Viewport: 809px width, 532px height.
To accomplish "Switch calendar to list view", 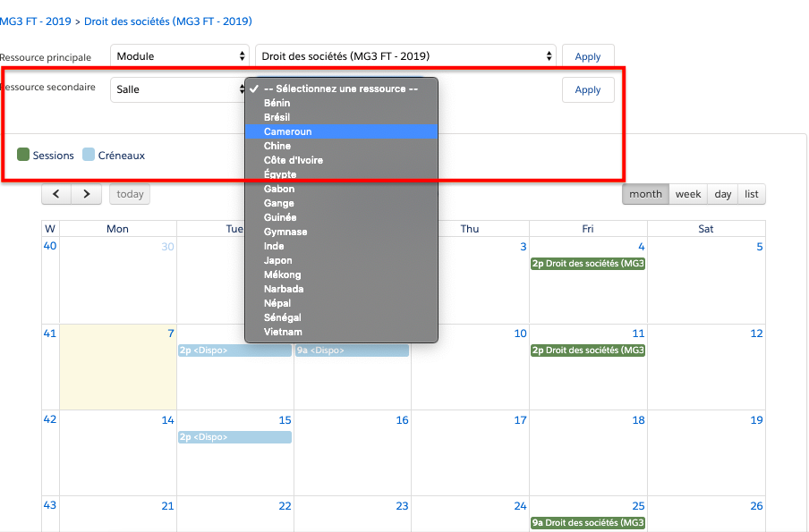I will pyautogui.click(x=751, y=194).
